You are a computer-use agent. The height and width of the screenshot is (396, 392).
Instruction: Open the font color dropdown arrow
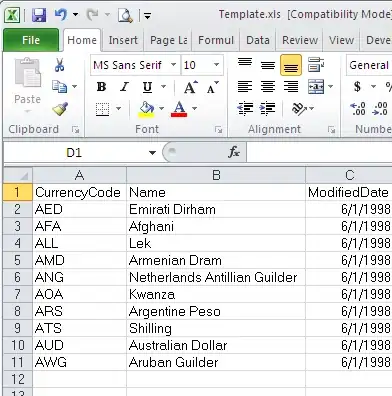pyautogui.click(x=194, y=109)
